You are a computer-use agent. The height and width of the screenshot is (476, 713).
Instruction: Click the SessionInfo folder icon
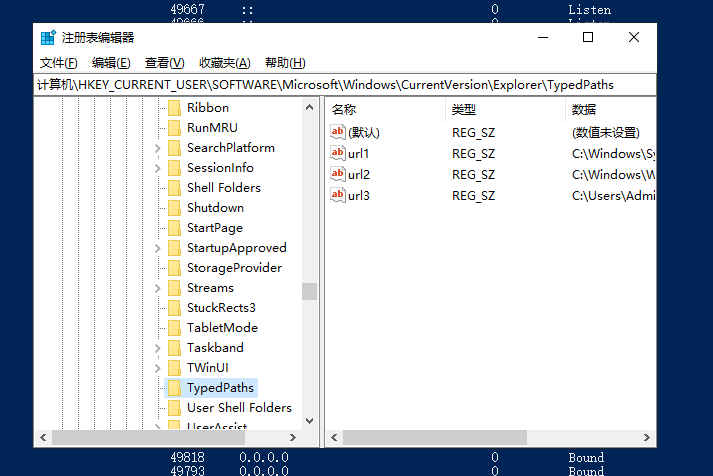click(175, 168)
